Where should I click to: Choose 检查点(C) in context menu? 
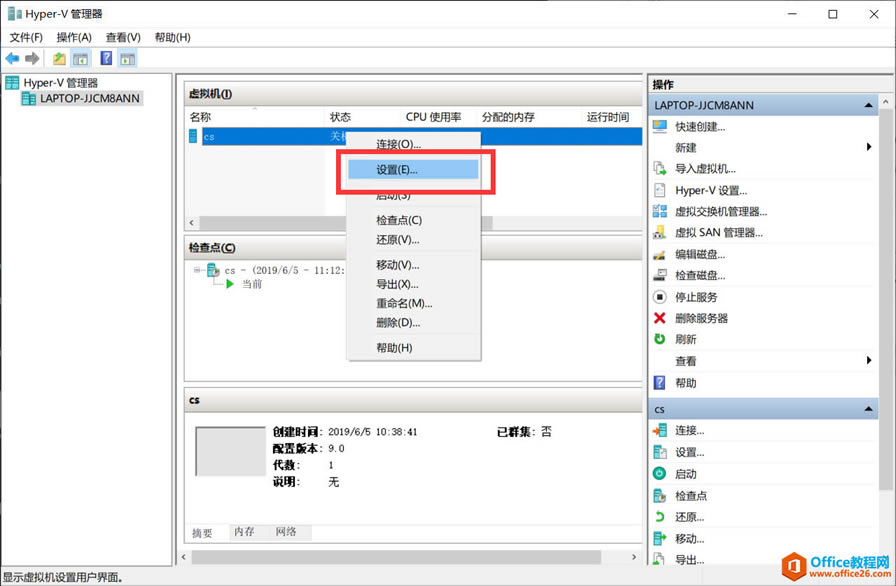pyautogui.click(x=413, y=220)
